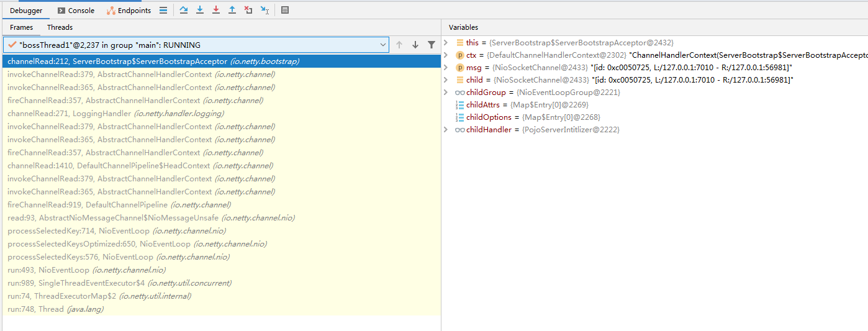Select frame channelRead:212 ServerBootstrapAcceptor
The image size is (868, 331).
click(221, 61)
